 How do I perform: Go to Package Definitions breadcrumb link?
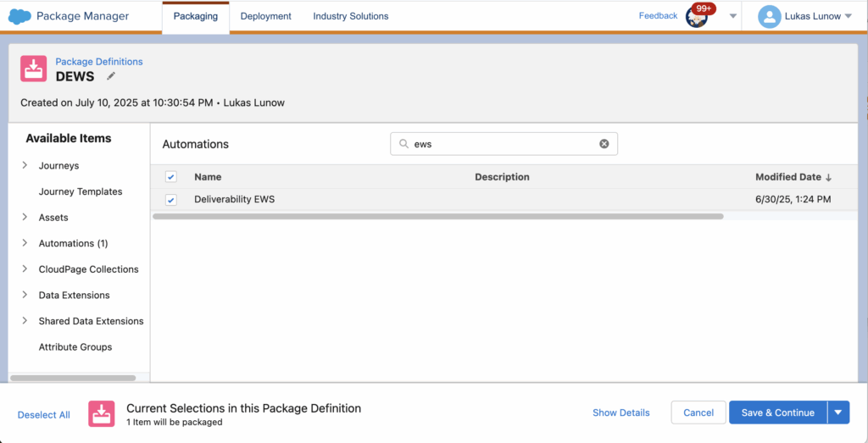[x=99, y=61]
